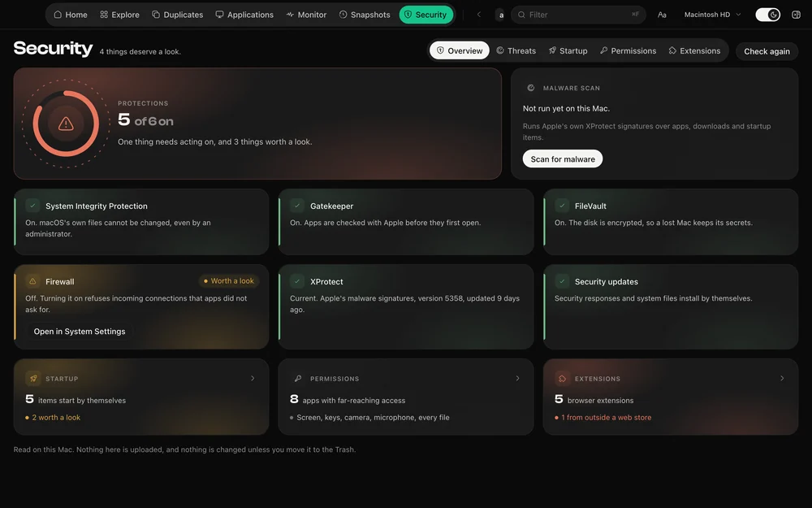The width and height of the screenshot is (812, 508).
Task: Select the Overview tab
Action: (460, 50)
